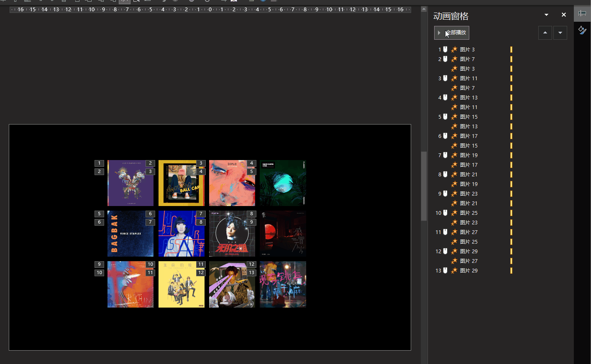This screenshot has height=364, width=591.
Task: Click star effect icon of step 13
Action: 454,270
